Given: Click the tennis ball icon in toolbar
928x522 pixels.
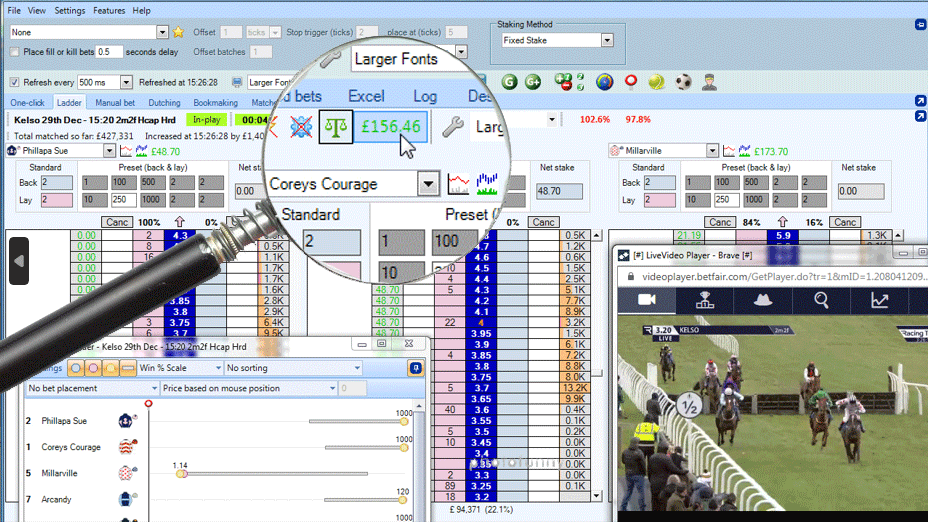Looking at the screenshot, I should point(656,82).
